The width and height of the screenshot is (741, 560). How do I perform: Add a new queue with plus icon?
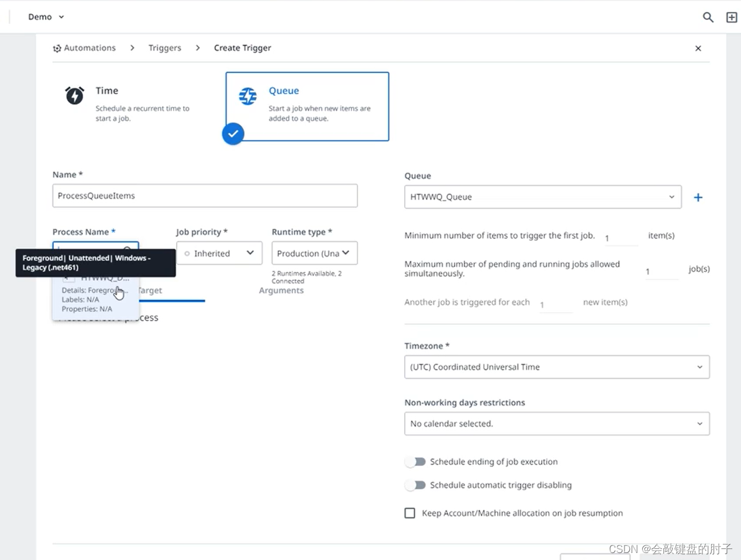(x=698, y=198)
